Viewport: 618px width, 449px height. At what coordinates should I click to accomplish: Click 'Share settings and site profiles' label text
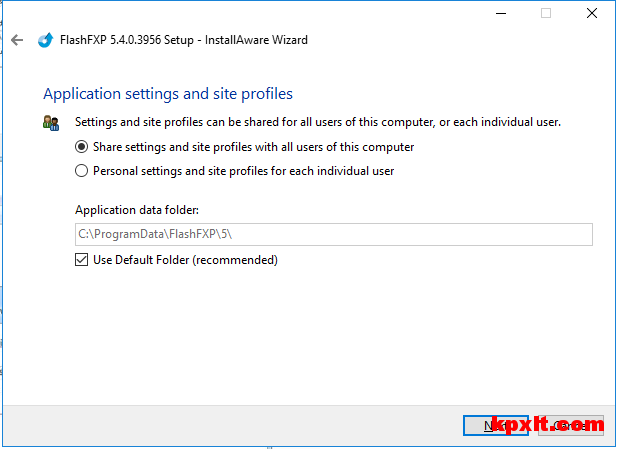tap(253, 147)
